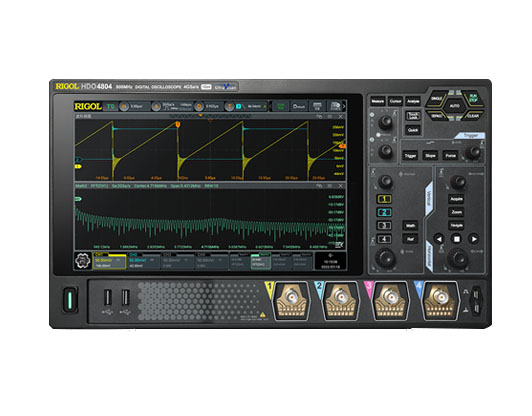Open the FFT Math2 window menu icon
This screenshot has height=416, width=532.
[329, 186]
